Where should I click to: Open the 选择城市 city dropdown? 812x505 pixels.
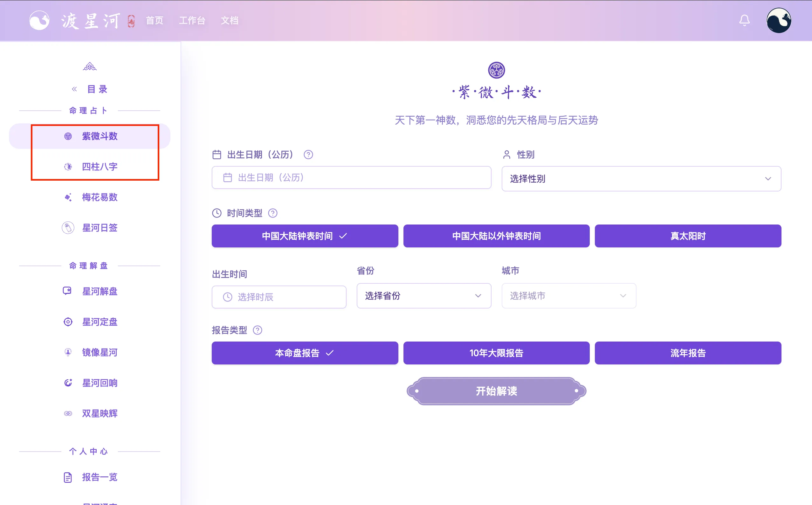(568, 296)
